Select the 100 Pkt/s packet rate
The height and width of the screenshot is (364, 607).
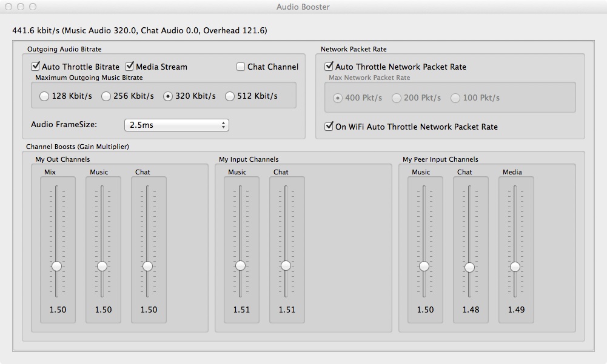pos(455,98)
